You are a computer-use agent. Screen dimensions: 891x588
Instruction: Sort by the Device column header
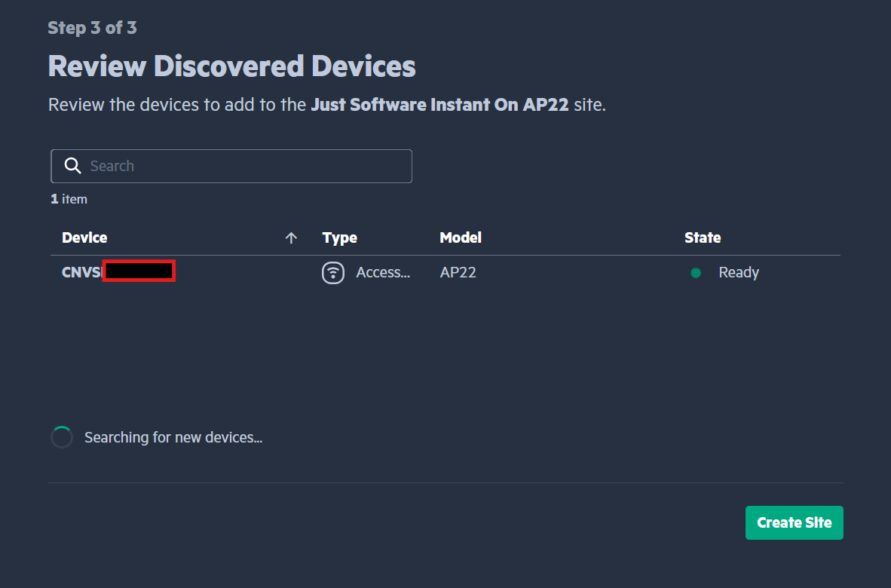click(84, 237)
